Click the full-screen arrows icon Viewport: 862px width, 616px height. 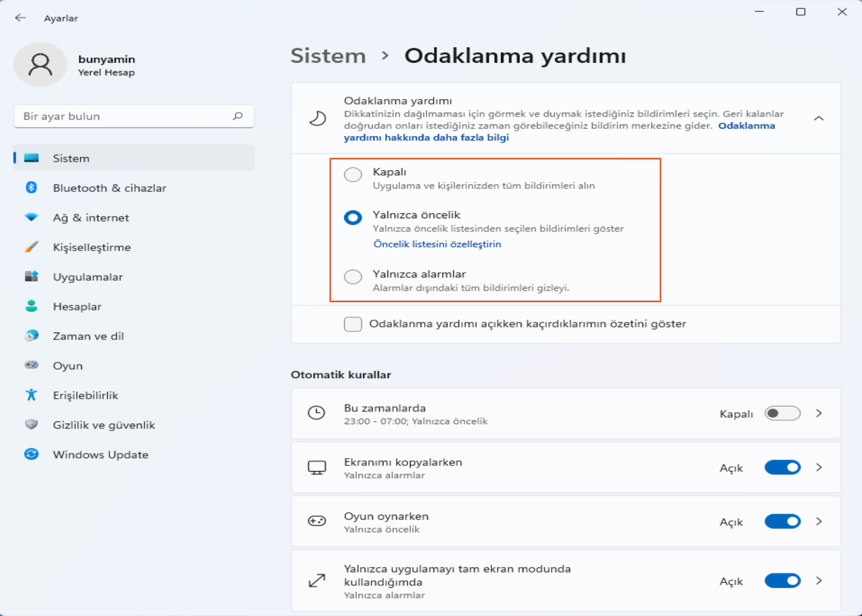(317, 580)
